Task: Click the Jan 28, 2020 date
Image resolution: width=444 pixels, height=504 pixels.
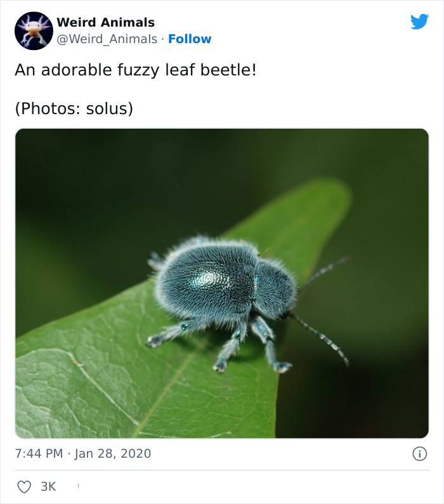Action: (113, 453)
